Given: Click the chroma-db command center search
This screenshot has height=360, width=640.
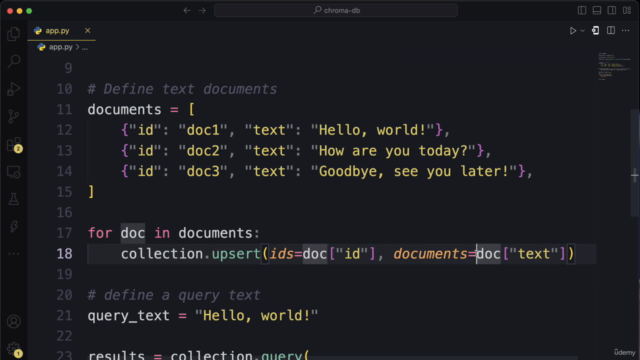Looking at the screenshot, I should click(x=336, y=11).
